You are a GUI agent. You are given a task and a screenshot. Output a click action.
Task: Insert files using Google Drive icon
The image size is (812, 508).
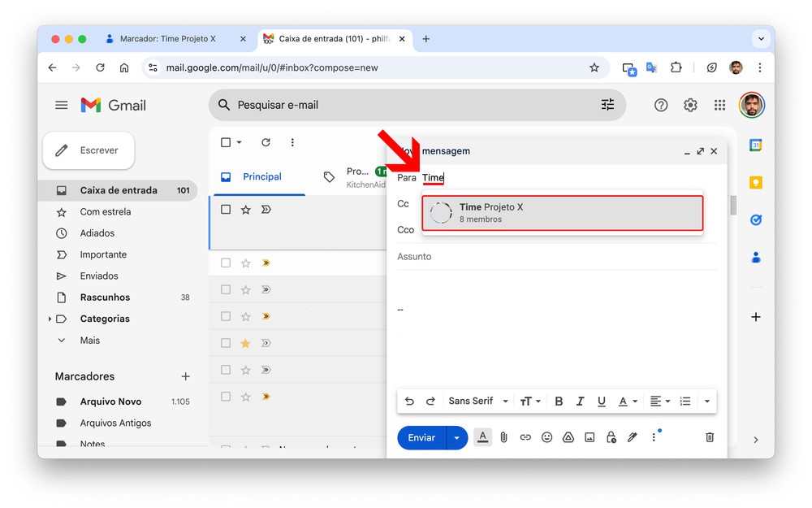tap(568, 437)
